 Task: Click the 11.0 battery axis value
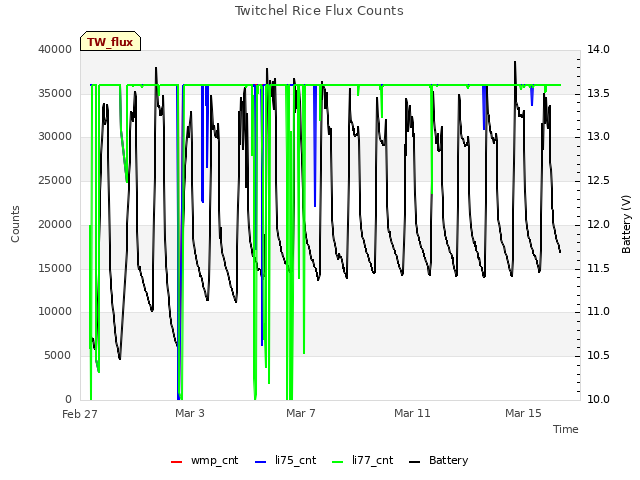pos(598,311)
